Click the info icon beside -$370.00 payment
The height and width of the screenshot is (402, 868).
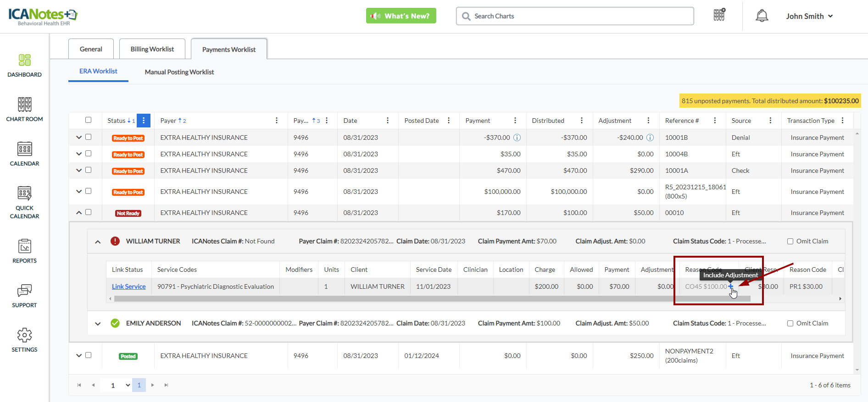tap(517, 138)
